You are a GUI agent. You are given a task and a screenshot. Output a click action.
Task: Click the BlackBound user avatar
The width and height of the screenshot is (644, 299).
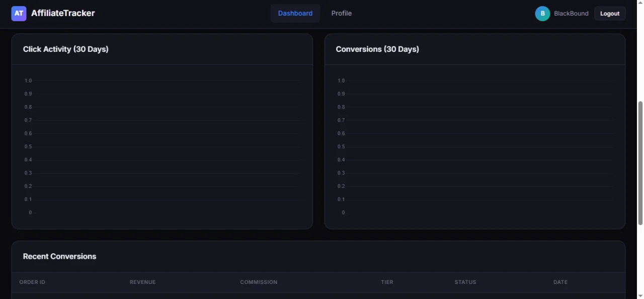542,14
